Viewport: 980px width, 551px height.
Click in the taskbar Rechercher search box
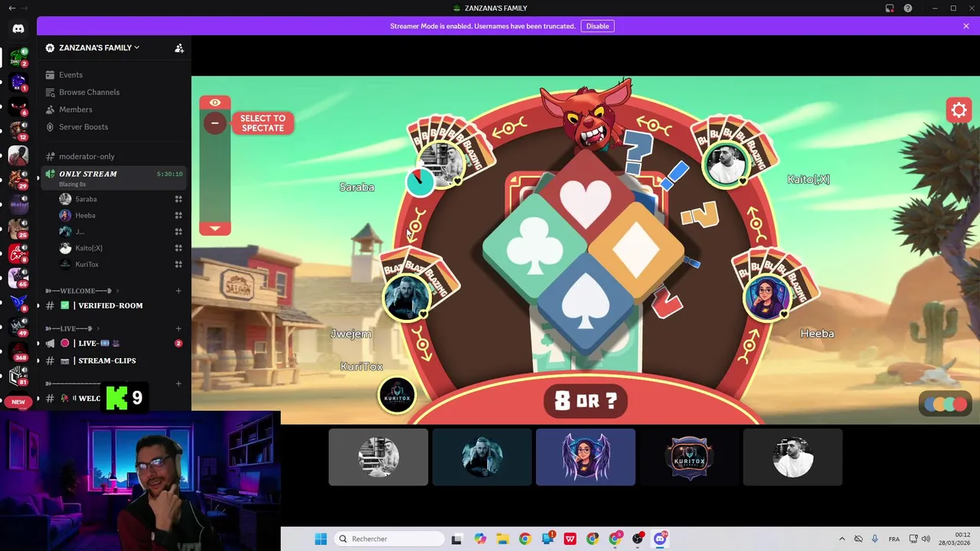pos(390,539)
